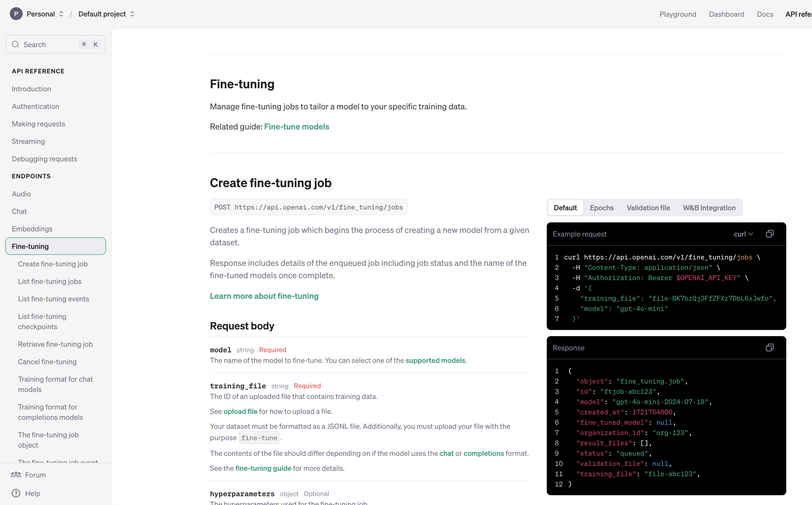Image resolution: width=812 pixels, height=505 pixels.
Task: Show the W&B Integration example
Action: [709, 208]
